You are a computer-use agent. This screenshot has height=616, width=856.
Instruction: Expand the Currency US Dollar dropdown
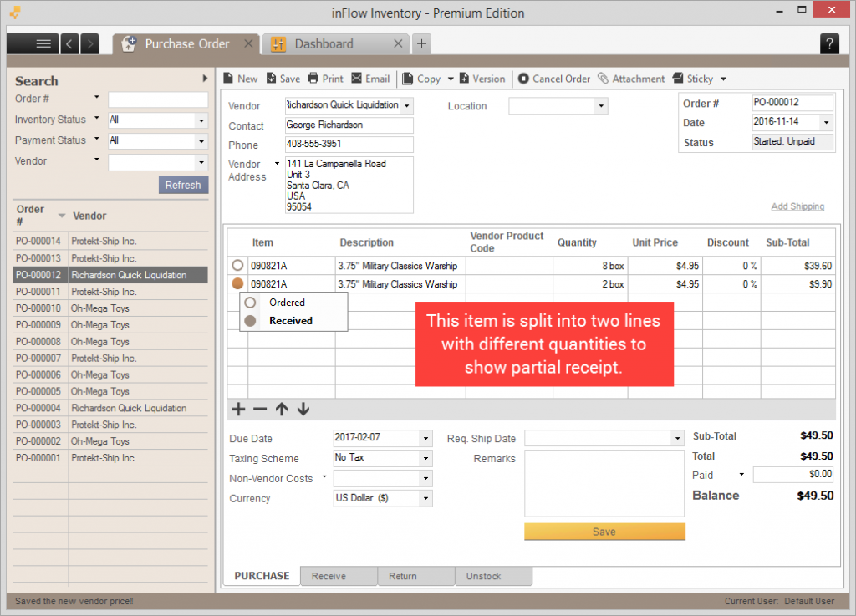[x=425, y=498]
